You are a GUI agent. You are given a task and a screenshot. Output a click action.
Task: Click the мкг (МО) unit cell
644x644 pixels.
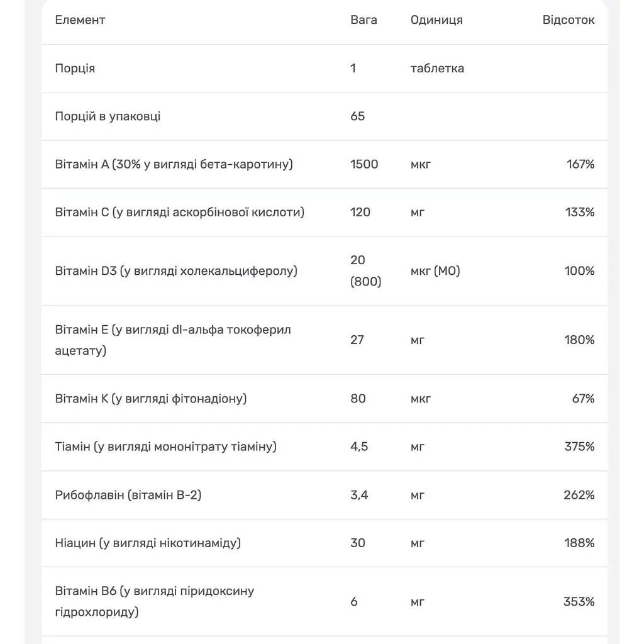[x=435, y=271]
